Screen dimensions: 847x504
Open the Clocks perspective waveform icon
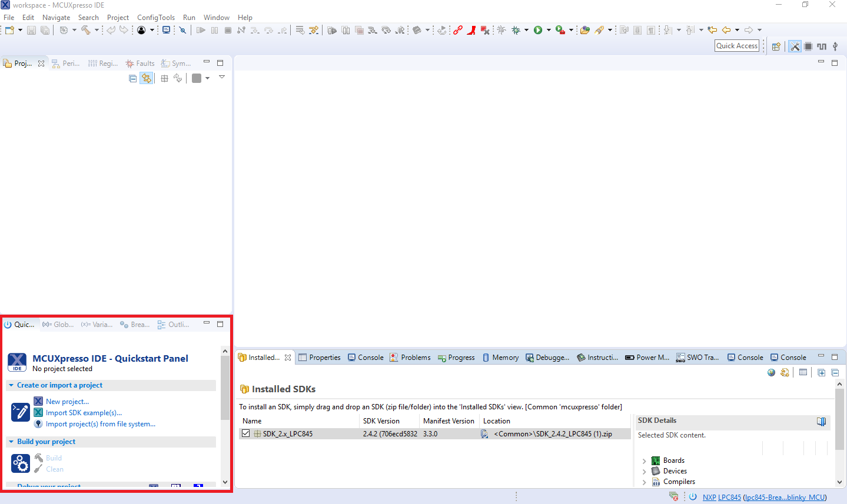pos(822,46)
